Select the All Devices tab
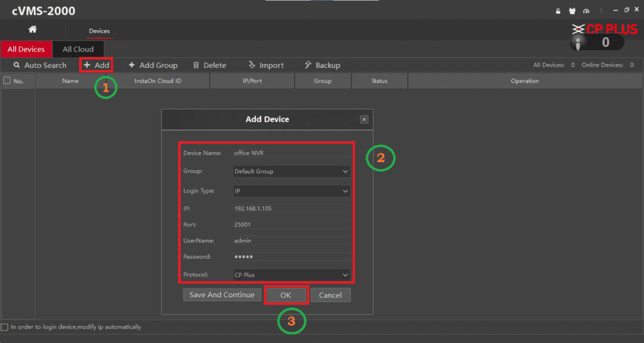 (x=26, y=49)
